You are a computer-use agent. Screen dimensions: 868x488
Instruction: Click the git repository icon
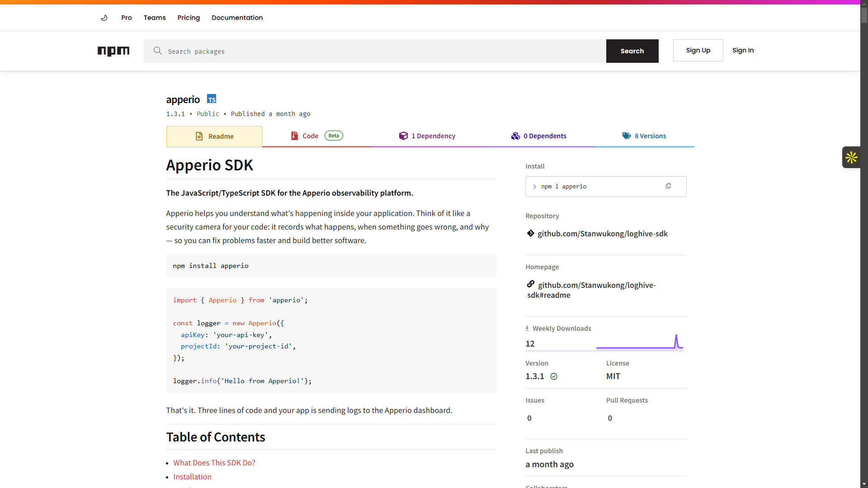pyautogui.click(x=531, y=233)
